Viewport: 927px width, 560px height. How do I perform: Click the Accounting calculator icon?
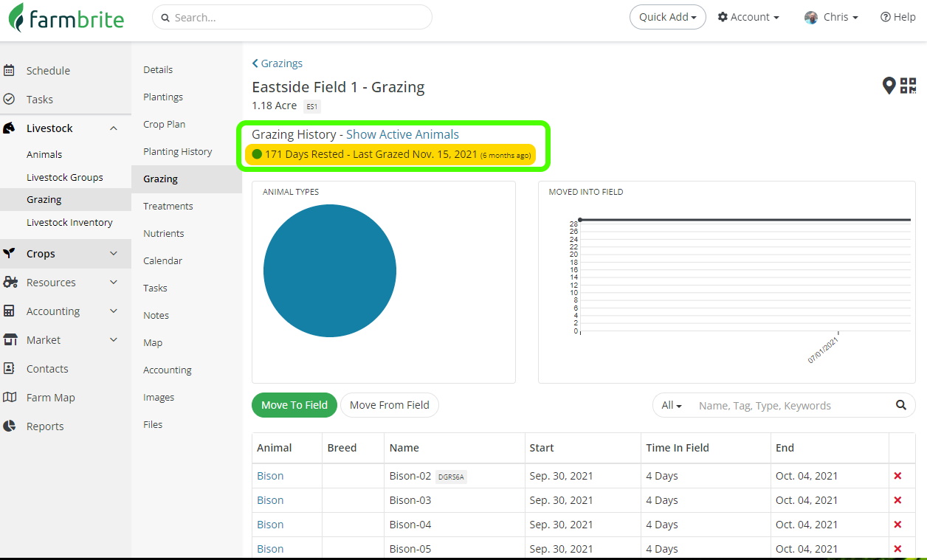click(x=9, y=311)
